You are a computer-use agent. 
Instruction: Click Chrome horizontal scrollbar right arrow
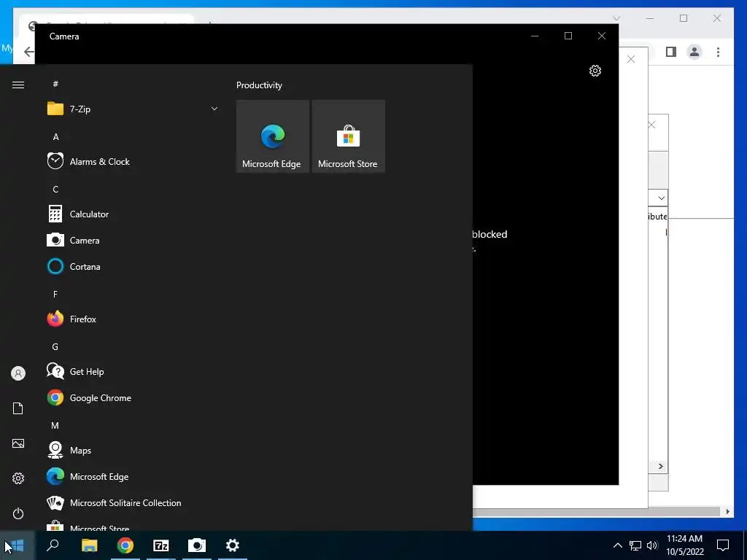(727, 511)
